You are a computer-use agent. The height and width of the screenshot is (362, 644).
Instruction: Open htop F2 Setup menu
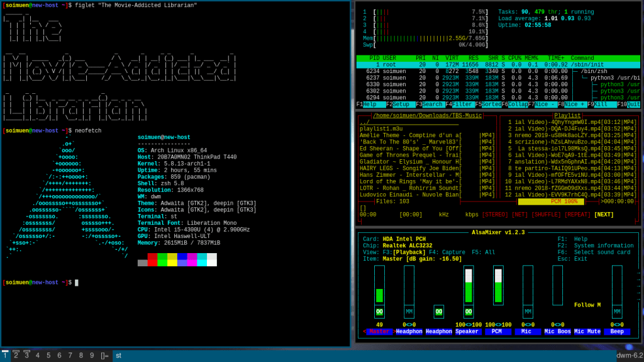click(x=400, y=104)
